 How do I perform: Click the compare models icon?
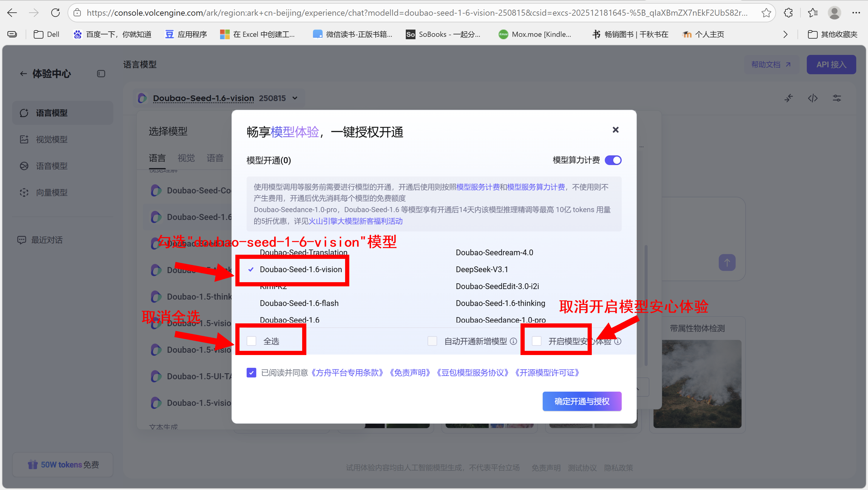[x=788, y=98]
